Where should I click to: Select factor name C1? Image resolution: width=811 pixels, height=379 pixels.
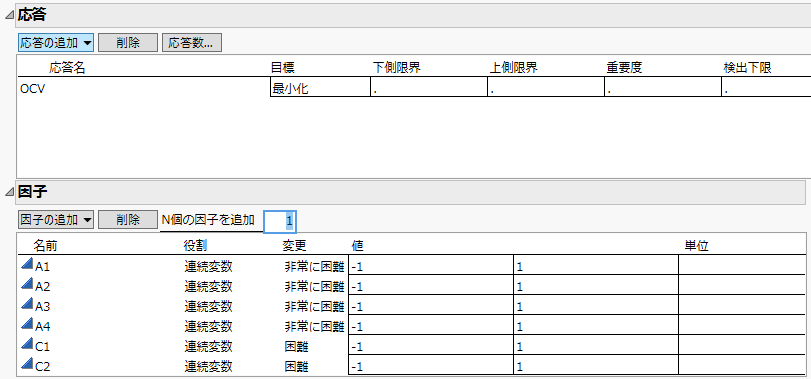point(42,346)
